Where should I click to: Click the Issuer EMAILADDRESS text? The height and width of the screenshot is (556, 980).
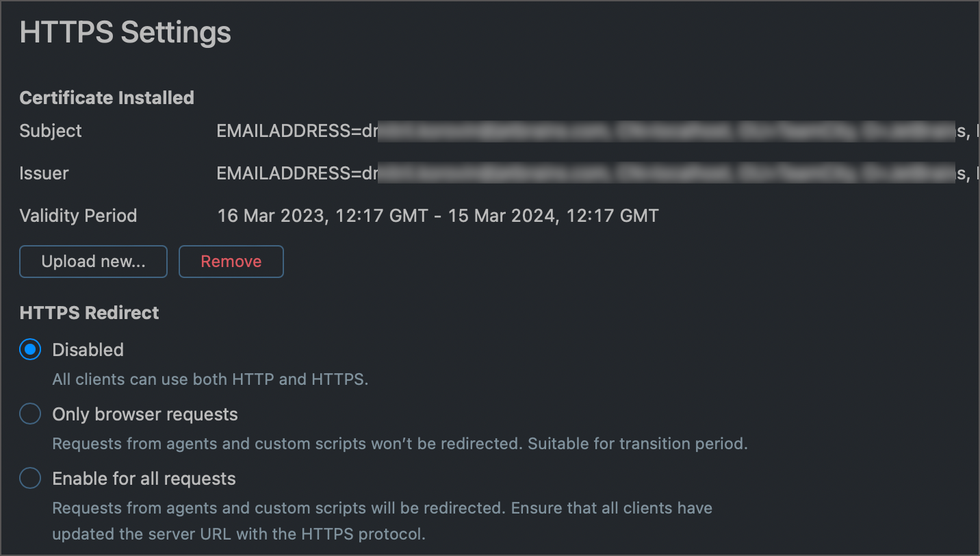294,173
